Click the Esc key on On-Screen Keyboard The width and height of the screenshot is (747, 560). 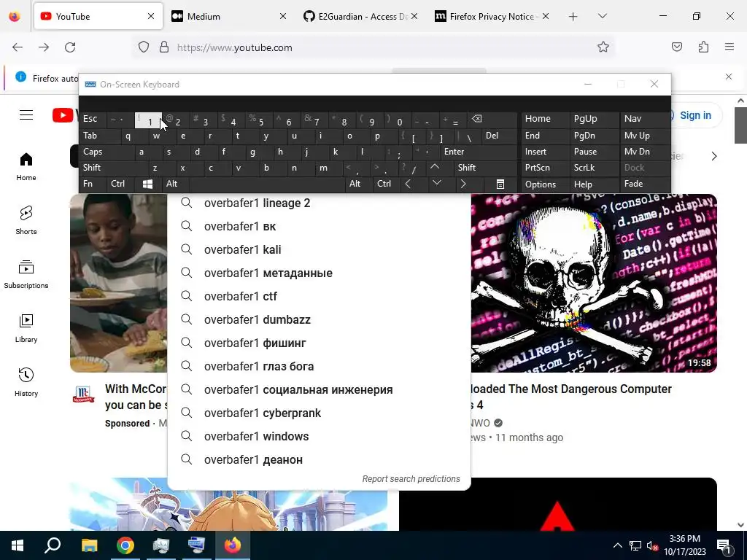[x=93, y=120]
